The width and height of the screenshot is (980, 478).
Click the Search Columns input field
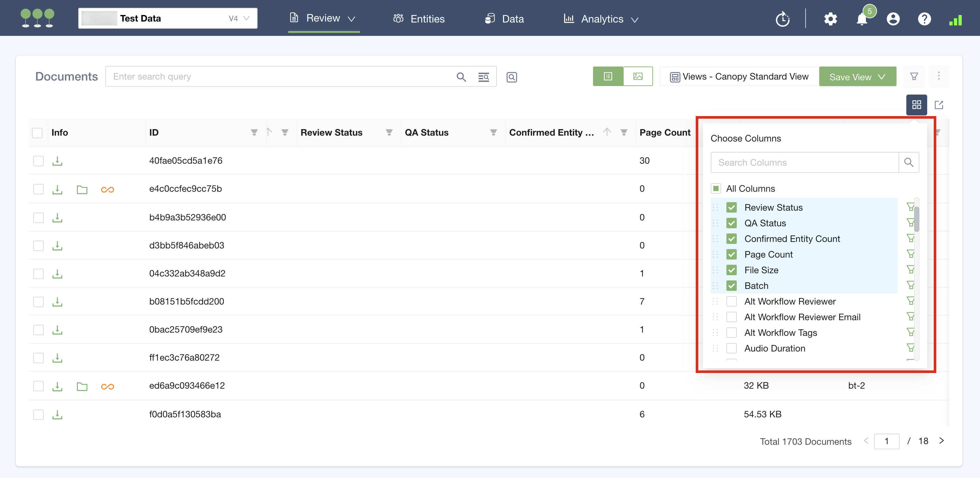(x=804, y=162)
